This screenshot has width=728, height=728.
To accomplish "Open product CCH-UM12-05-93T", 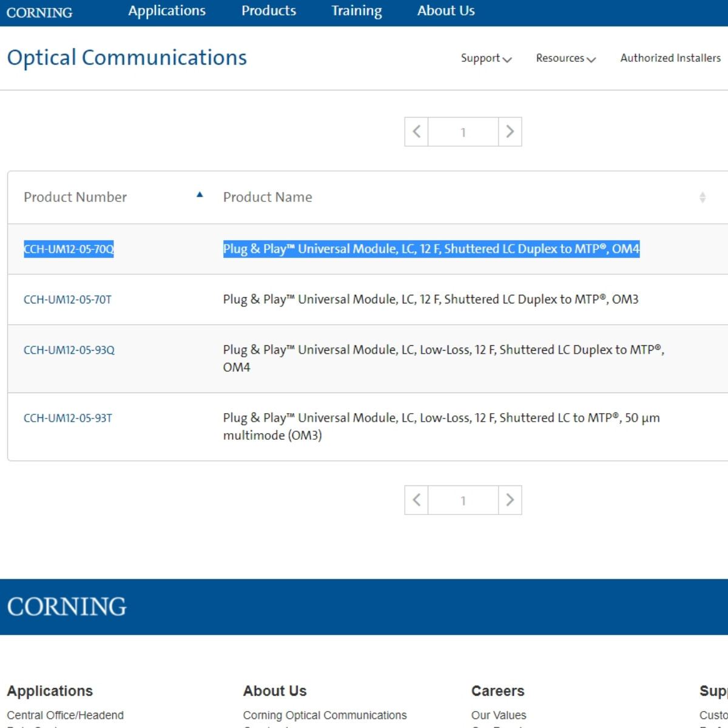I will point(68,418).
